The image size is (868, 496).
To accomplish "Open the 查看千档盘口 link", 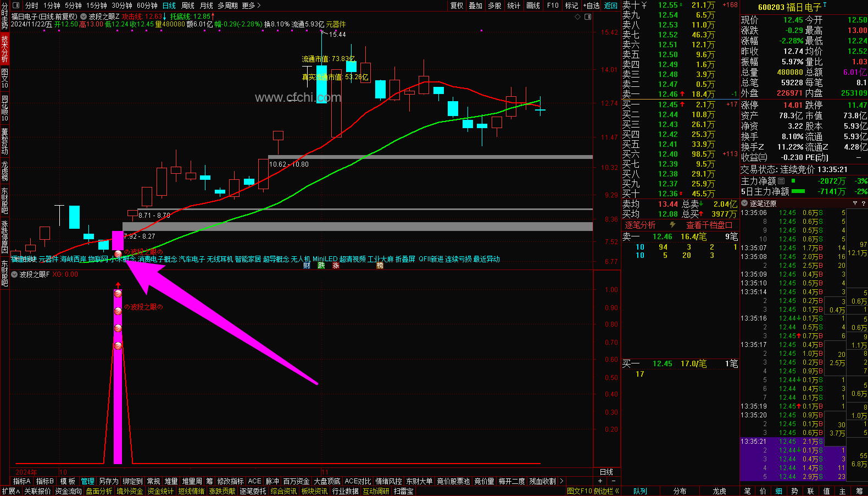I will (x=709, y=225).
